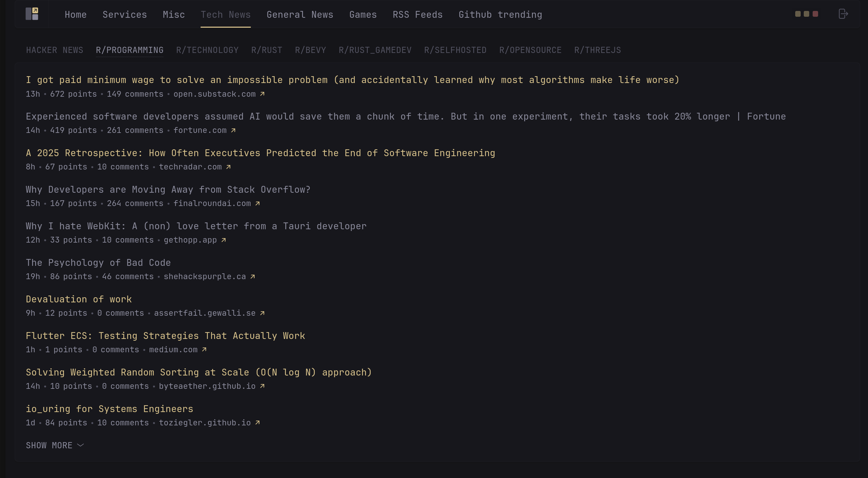The image size is (868, 478).
Task: Click the logout icon
Action: coord(843,14)
